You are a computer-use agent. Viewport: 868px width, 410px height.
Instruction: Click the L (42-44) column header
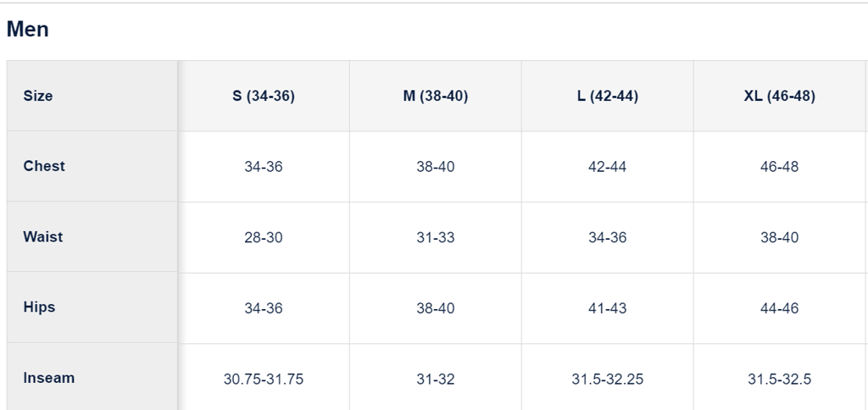608,96
